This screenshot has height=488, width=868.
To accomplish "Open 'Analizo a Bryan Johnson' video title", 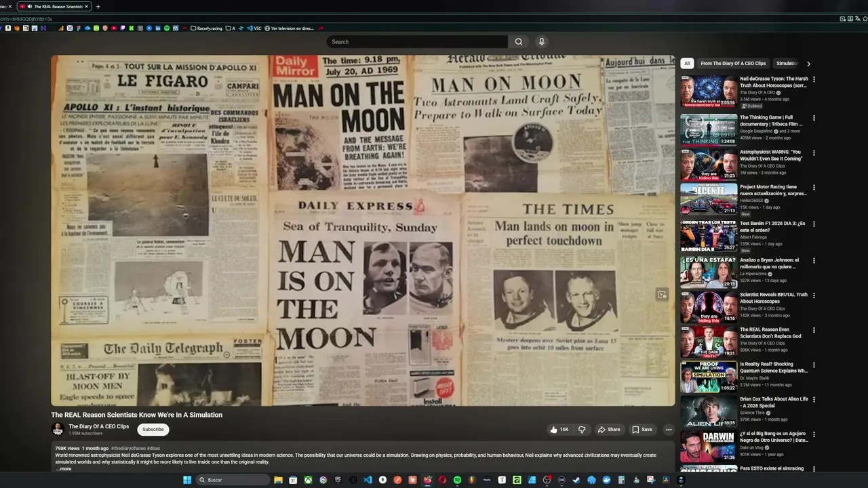I will point(770,264).
